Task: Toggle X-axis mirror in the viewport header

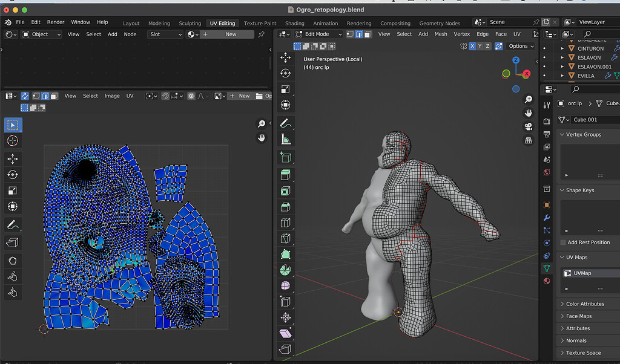Action: (472, 46)
